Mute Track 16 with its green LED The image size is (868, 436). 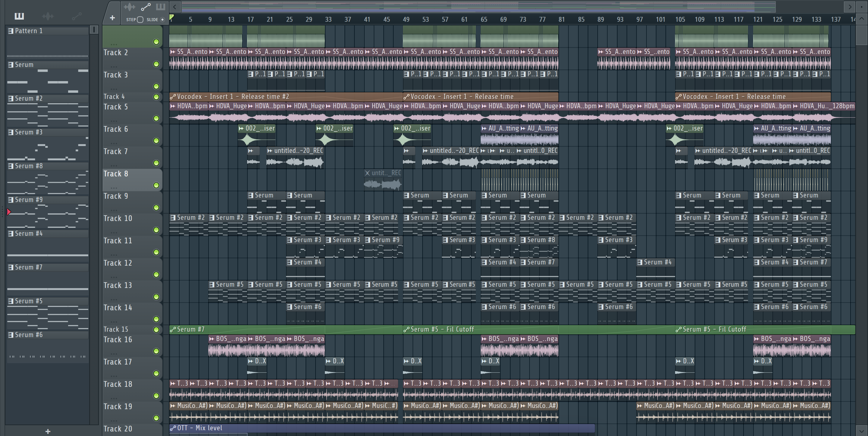(x=156, y=351)
